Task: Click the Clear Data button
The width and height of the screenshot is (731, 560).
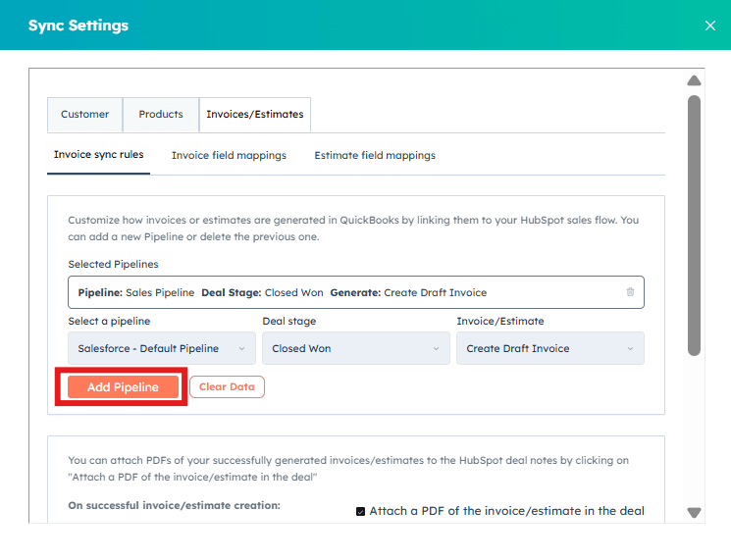Action: coord(227,387)
